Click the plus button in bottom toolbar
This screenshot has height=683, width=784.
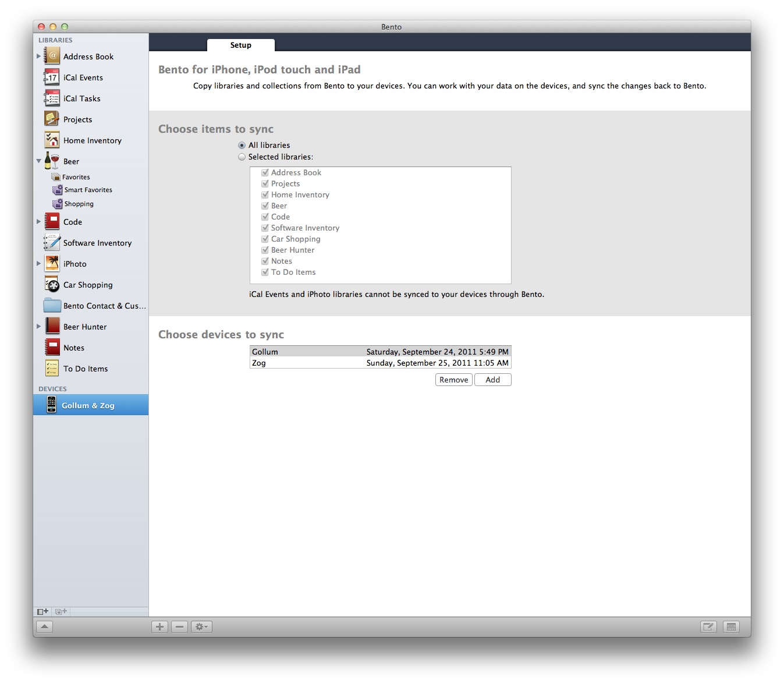pyautogui.click(x=159, y=627)
